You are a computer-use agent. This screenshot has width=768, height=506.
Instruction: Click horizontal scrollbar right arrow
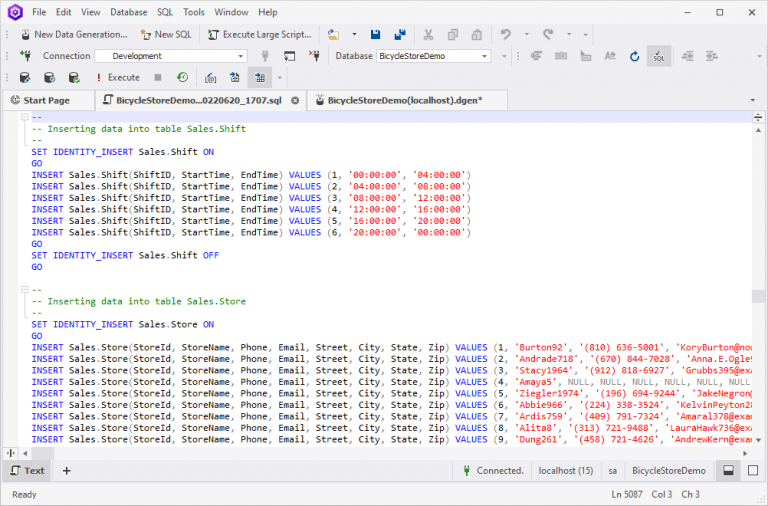[745, 454]
